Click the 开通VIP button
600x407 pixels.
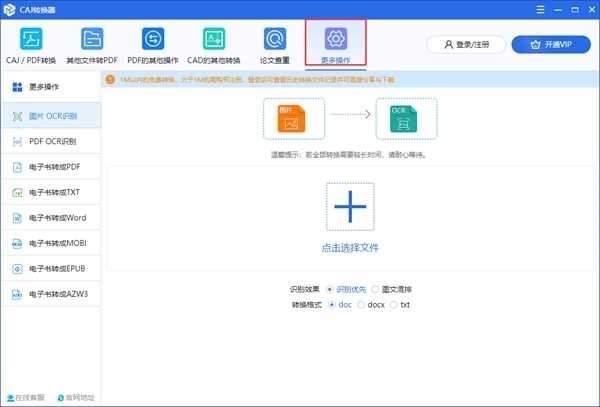(x=550, y=45)
